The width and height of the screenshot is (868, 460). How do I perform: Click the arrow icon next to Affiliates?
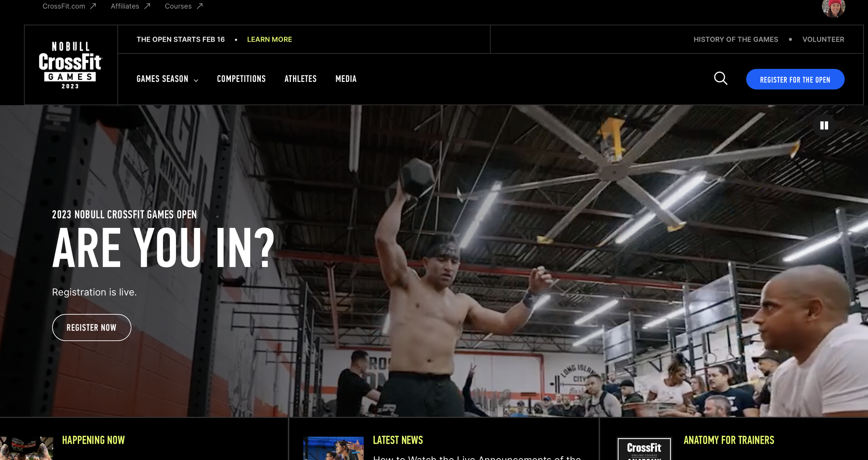[x=147, y=6]
